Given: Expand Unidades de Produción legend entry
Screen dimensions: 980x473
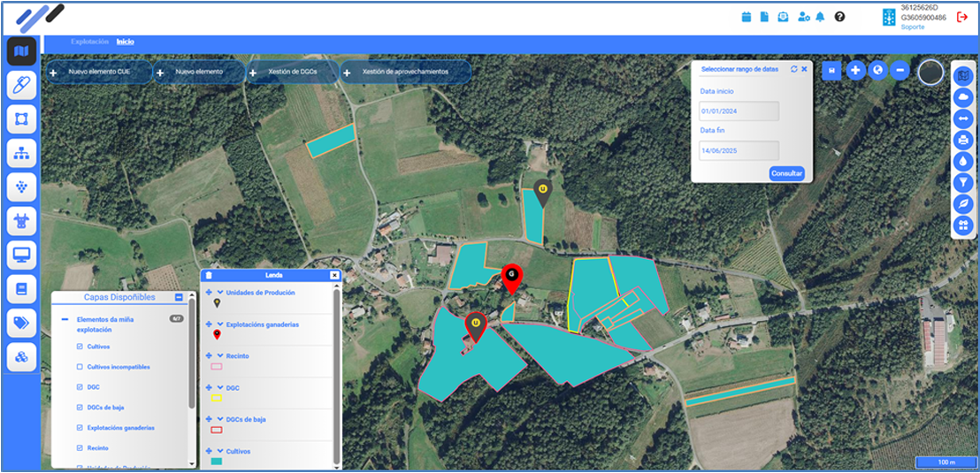Looking at the screenshot, I should 220,292.
